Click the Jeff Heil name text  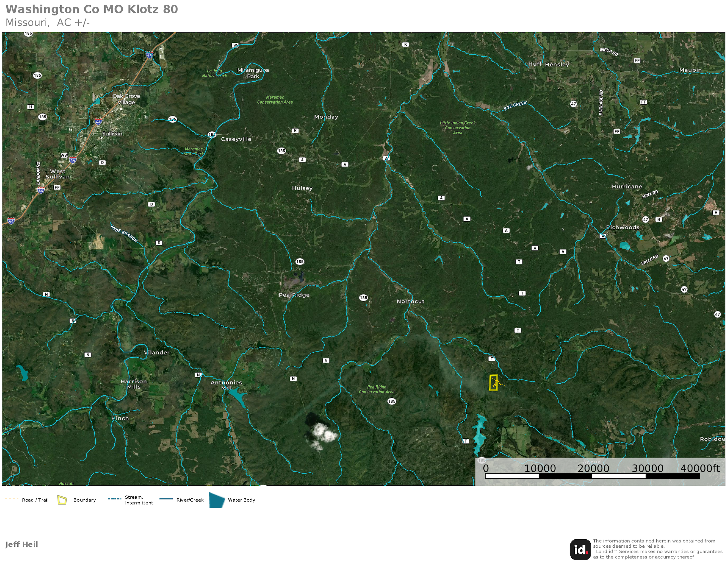(22, 544)
